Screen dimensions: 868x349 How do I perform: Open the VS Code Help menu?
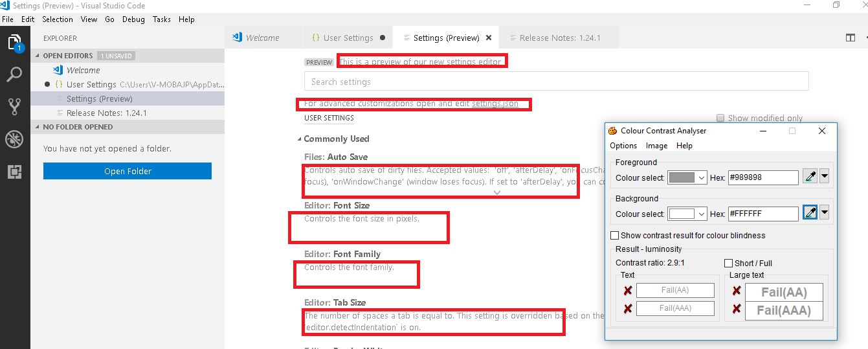coord(186,19)
